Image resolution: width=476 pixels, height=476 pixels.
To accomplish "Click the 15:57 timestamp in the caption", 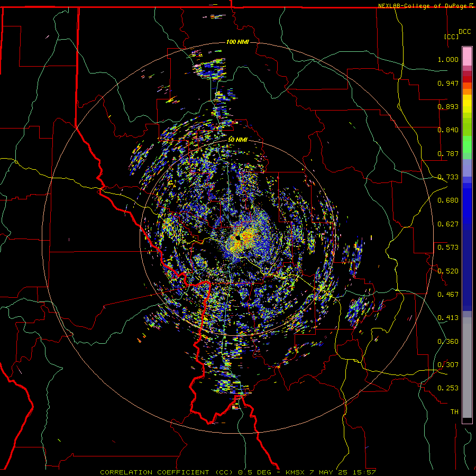I will [364, 472].
